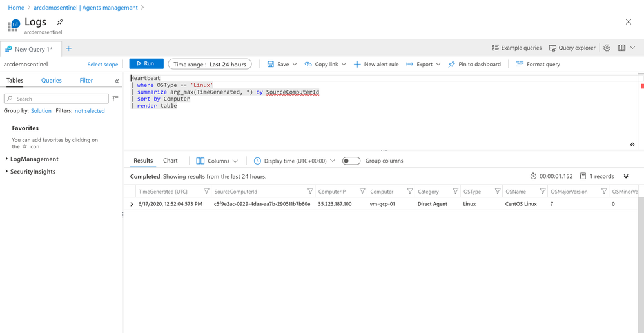The image size is (644, 333).
Task: Open Query explorer
Action: (572, 48)
